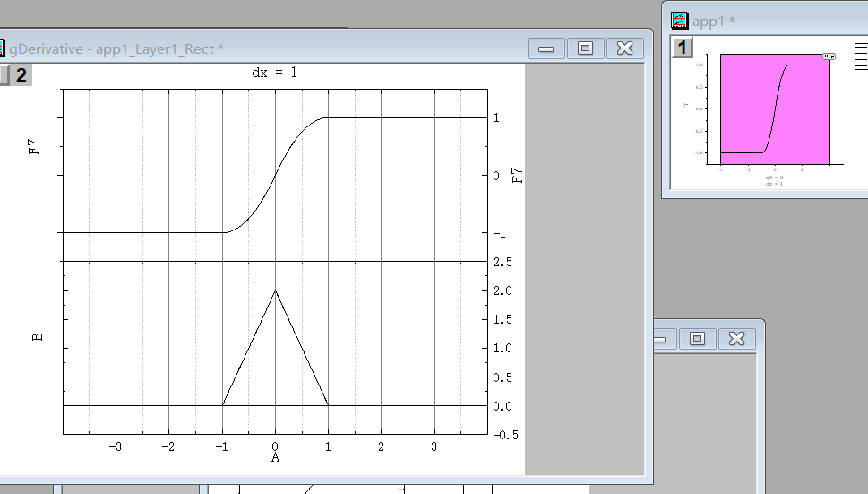Click the app1 window graph icon

[x=679, y=21]
